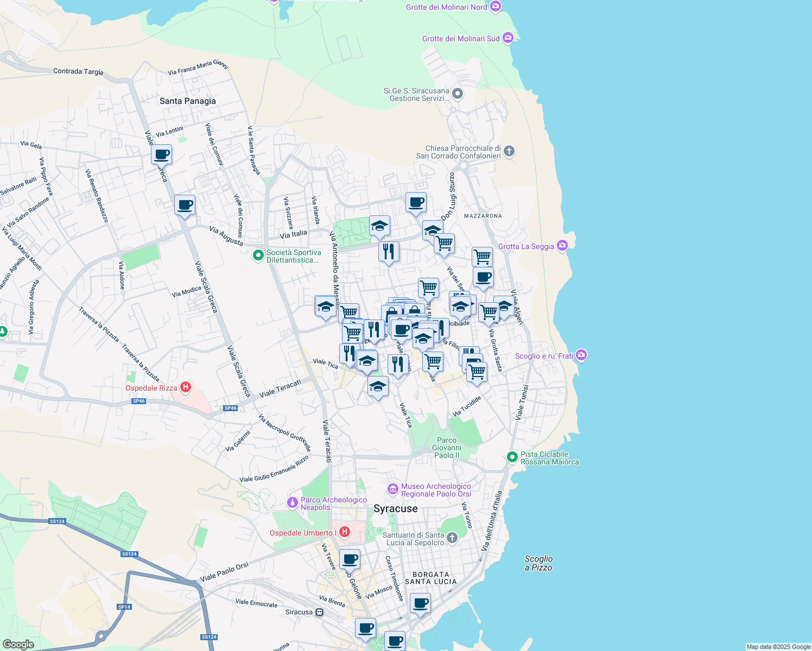The image size is (812, 651).
Task: Click the Via Tucidide street label
Action: [x=467, y=406]
